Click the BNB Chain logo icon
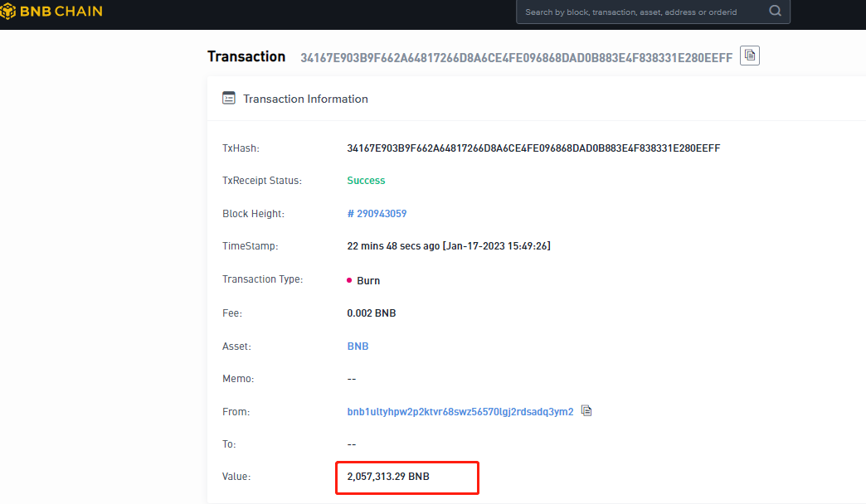866x504 pixels. pyautogui.click(x=7, y=12)
